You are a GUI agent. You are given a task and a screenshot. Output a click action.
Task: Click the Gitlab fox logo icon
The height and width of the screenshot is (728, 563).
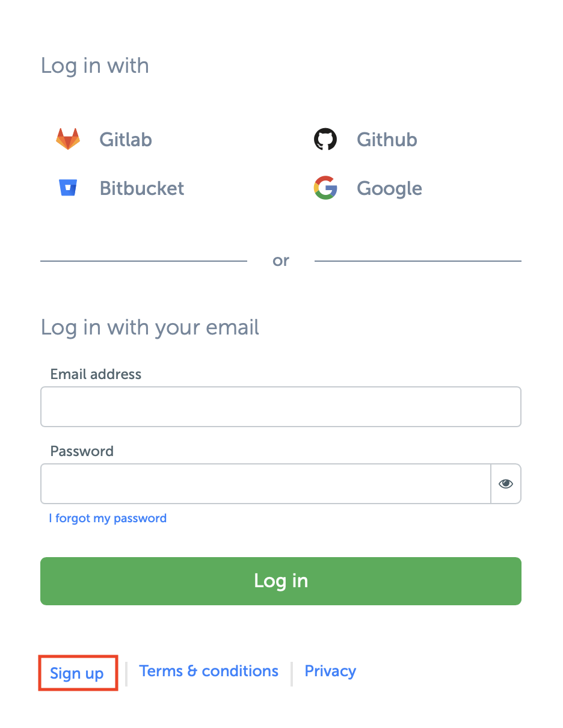pos(68,139)
